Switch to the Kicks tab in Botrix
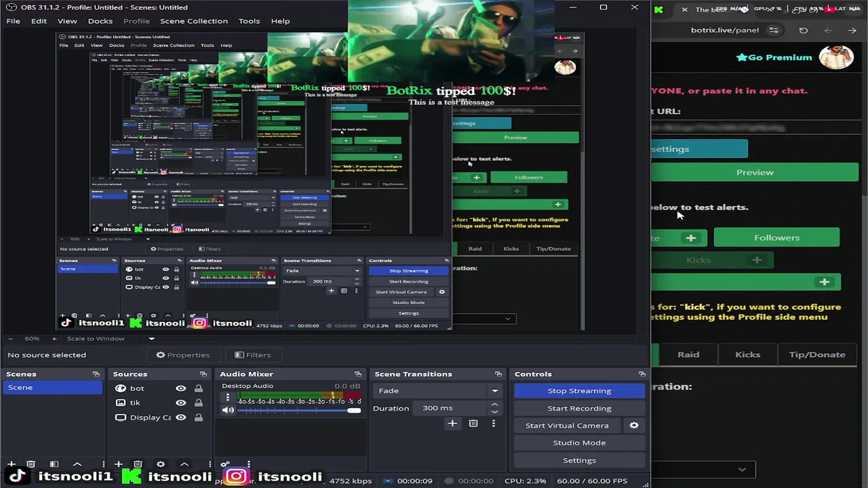 click(x=747, y=354)
